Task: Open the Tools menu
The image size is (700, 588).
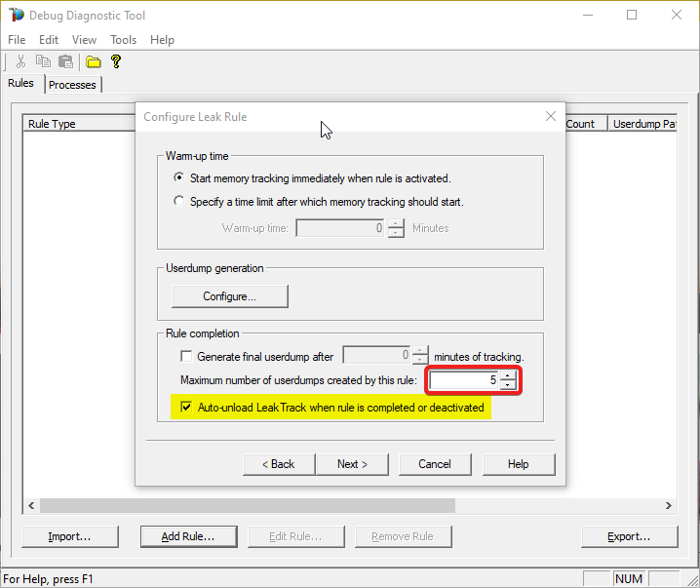Action: [123, 40]
